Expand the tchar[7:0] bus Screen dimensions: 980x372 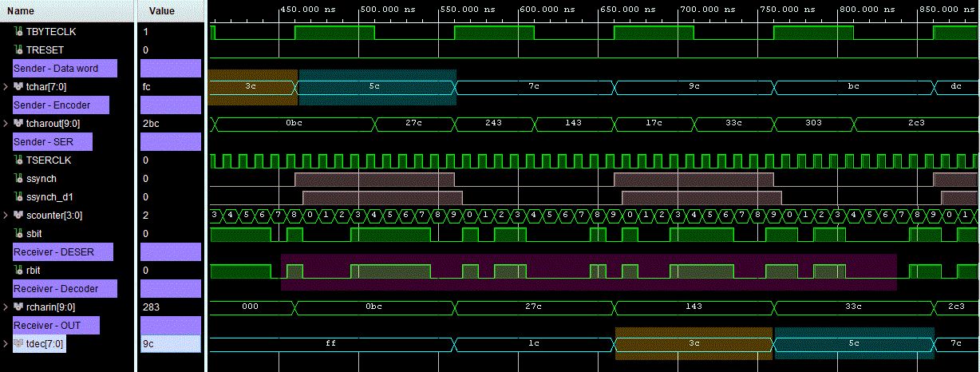pyautogui.click(x=6, y=87)
